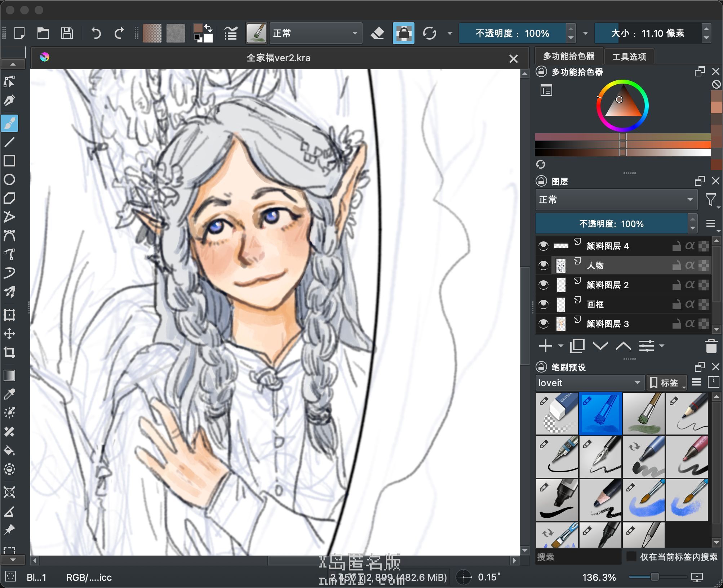Switch to the 多功能拾色器 tab
This screenshot has height=588, width=723.
point(568,56)
